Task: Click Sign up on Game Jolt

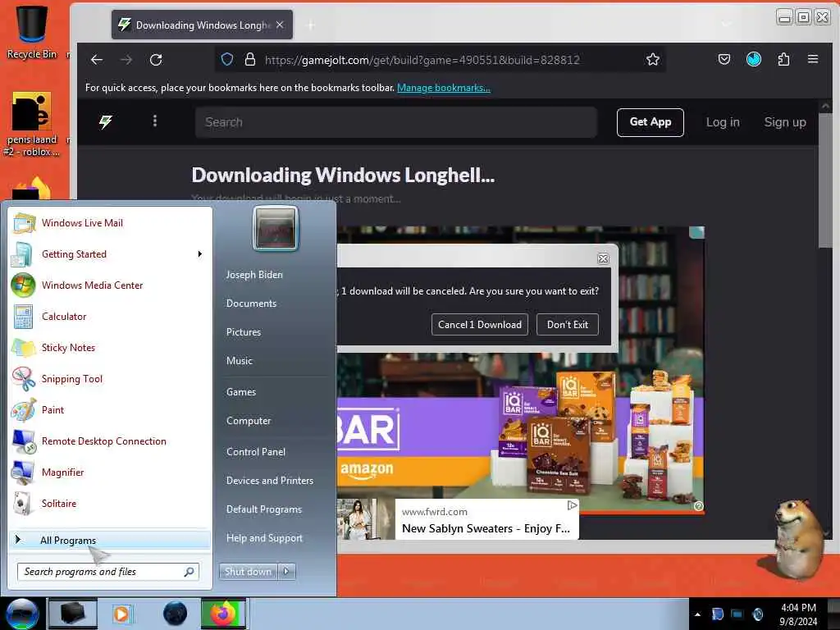Action: click(785, 122)
